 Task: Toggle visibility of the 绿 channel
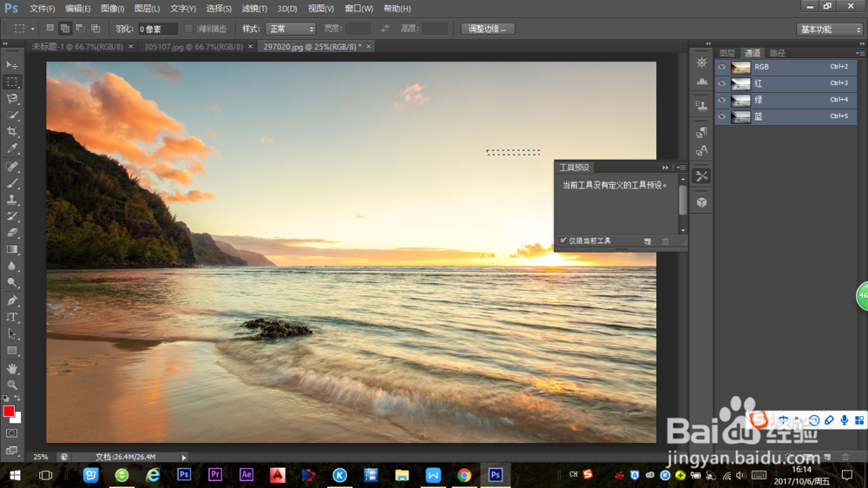pos(722,100)
